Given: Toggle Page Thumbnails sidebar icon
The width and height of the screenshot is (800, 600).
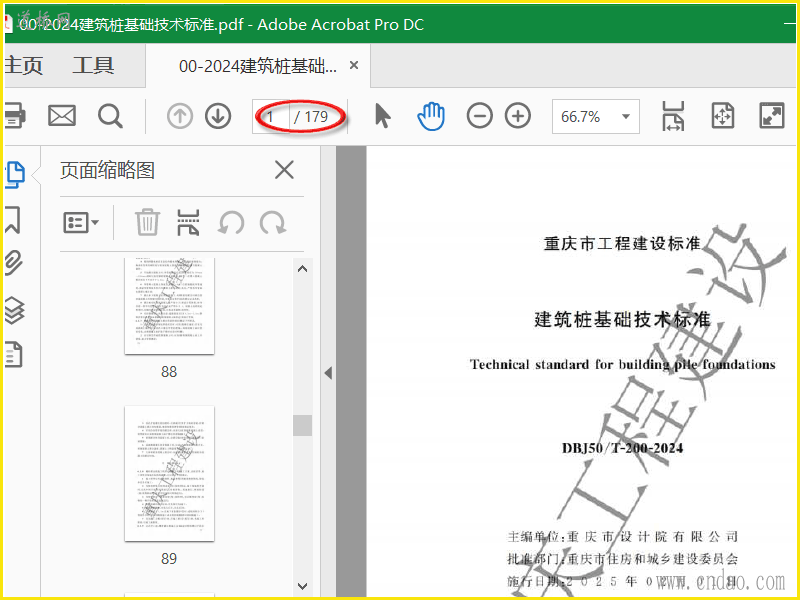Looking at the screenshot, I should (14, 174).
